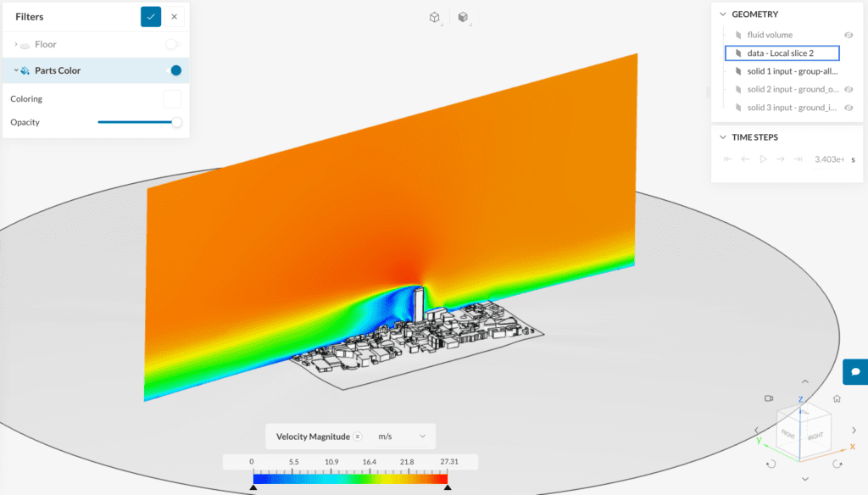Select the first cube icon in the top toolbar
The width and height of the screenshot is (868, 495).
(434, 17)
